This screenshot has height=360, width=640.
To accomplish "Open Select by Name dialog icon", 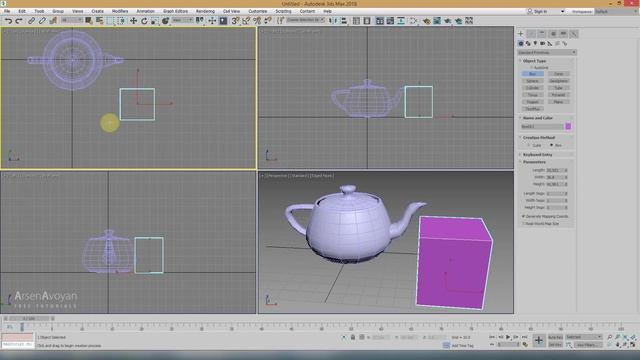I will click(x=100, y=20).
